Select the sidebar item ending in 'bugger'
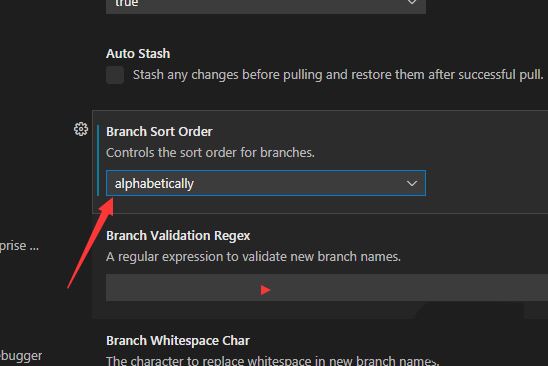This screenshot has height=366, width=548. [x=21, y=356]
